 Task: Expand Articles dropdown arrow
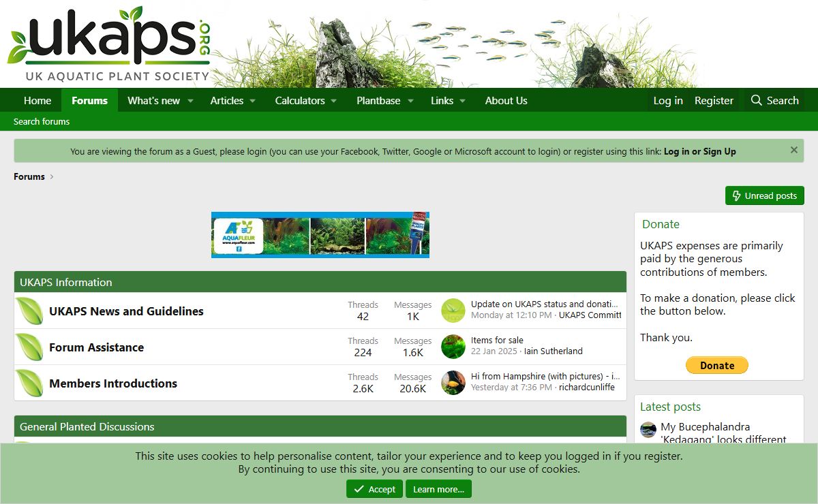(x=252, y=101)
